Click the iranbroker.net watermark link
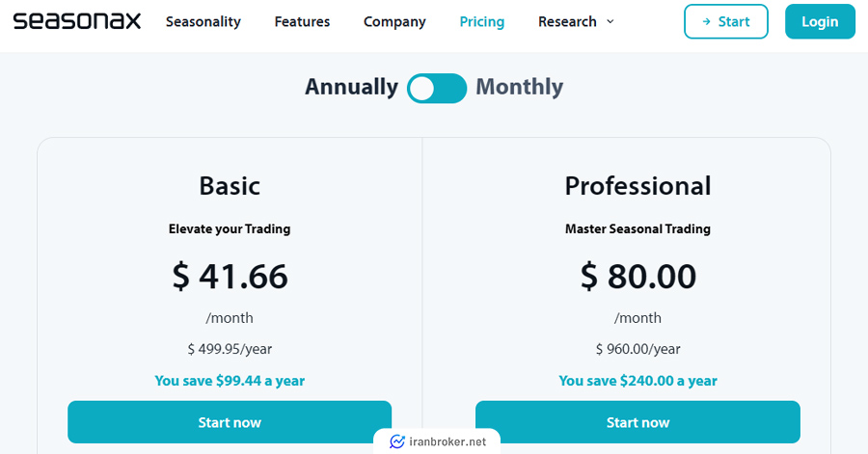This screenshot has width=868, height=454. click(x=437, y=441)
